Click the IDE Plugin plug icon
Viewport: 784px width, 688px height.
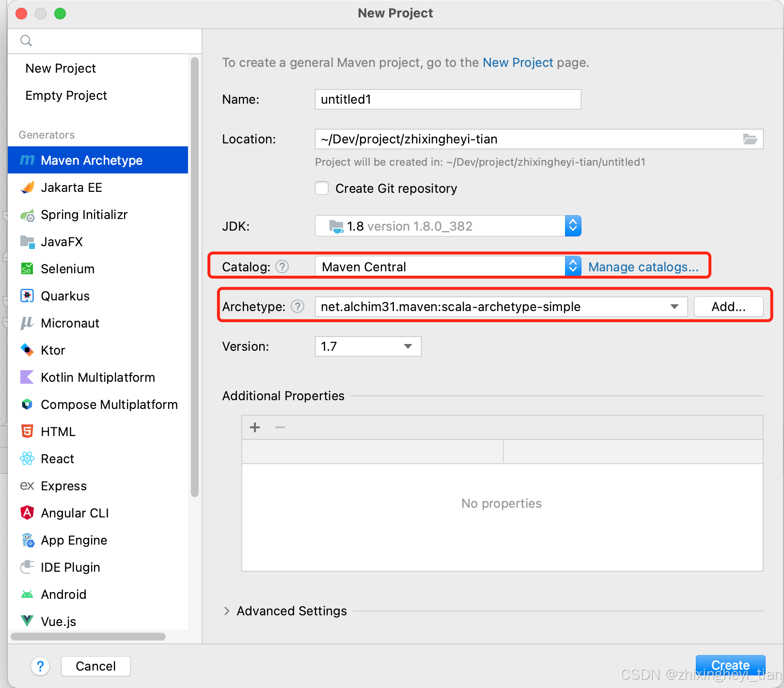pyautogui.click(x=27, y=567)
